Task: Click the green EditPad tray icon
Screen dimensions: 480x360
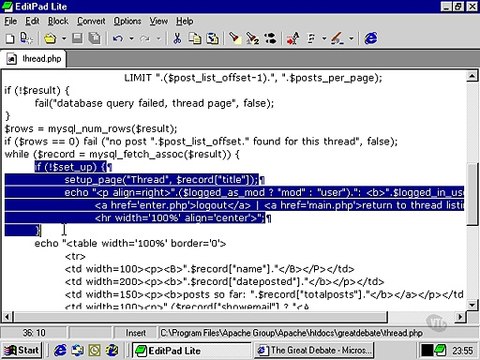Action: 440,351
